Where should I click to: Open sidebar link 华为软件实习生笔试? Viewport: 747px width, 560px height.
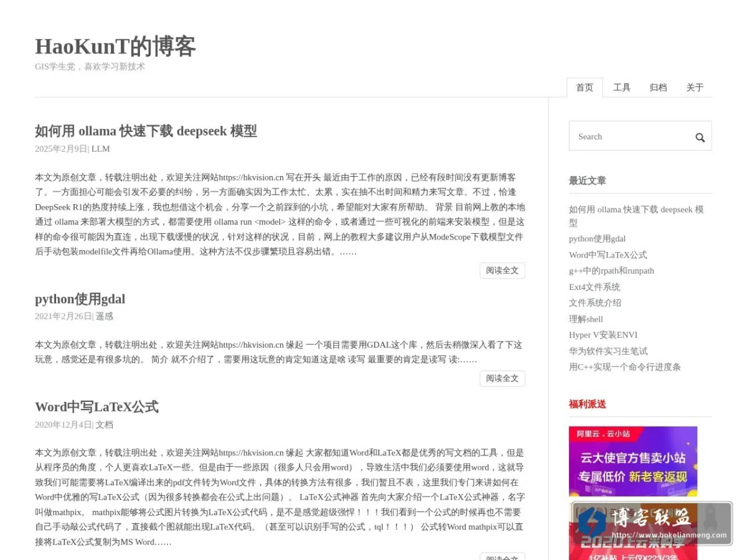608,351
